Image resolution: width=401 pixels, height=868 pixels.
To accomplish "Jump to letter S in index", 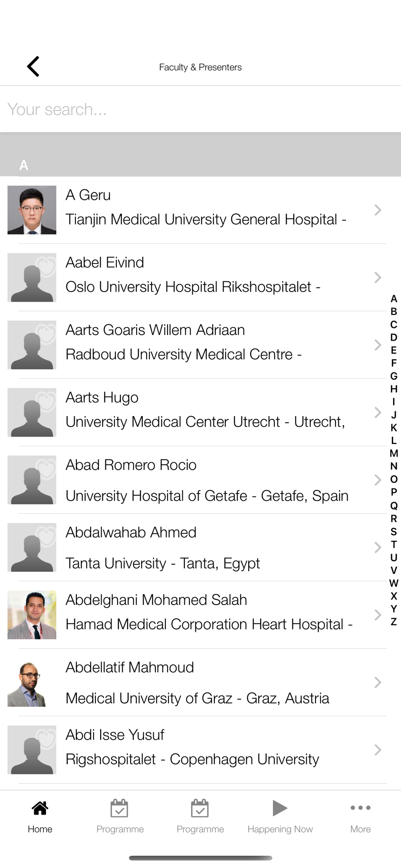I will point(394,532).
